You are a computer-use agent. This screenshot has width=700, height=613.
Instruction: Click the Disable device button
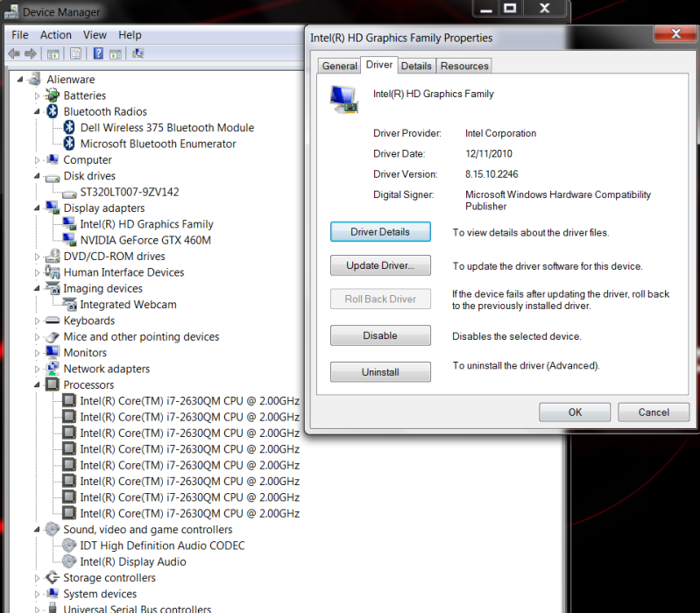(x=380, y=335)
